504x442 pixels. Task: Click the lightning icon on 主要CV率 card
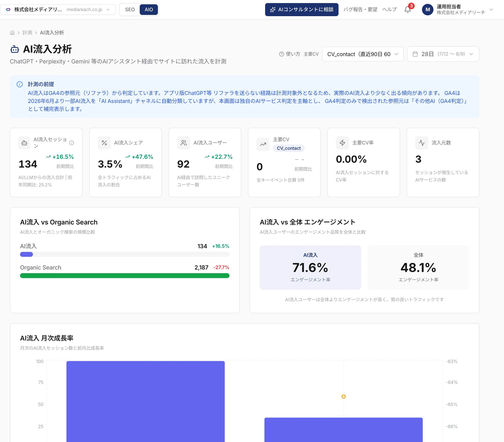click(x=342, y=143)
